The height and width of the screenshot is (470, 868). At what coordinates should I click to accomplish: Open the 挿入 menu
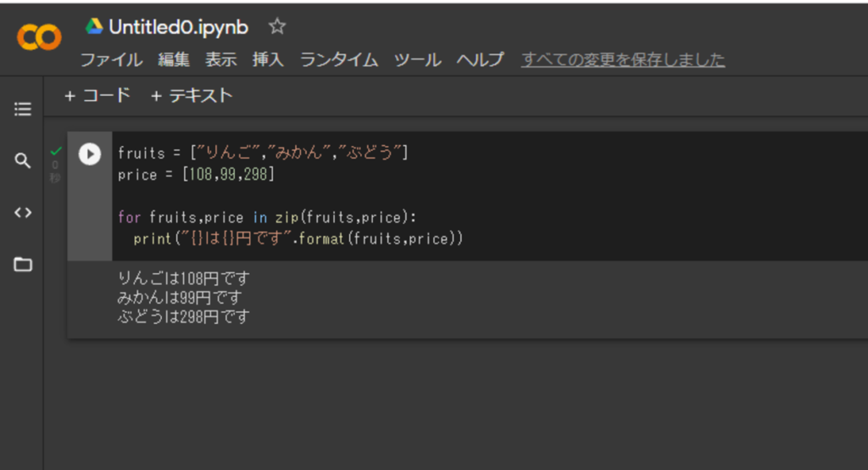click(268, 60)
